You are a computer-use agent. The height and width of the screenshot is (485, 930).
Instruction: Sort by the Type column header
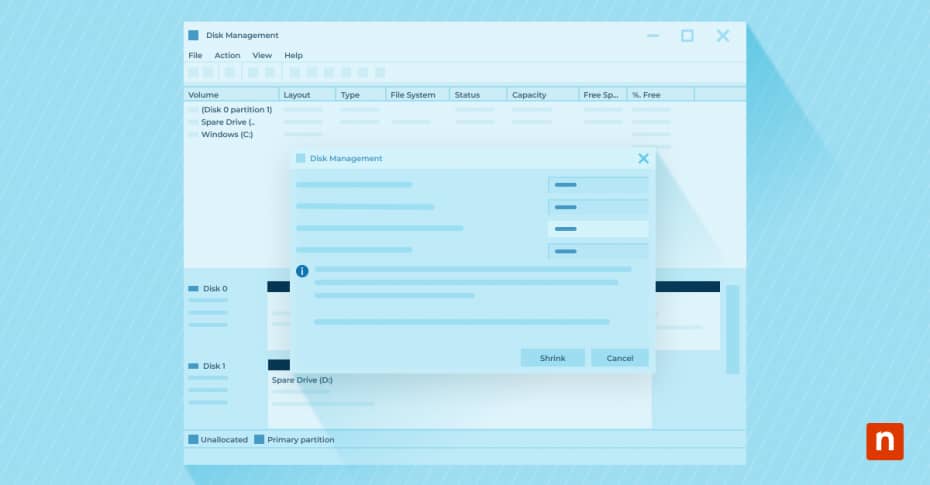[x=361, y=95]
